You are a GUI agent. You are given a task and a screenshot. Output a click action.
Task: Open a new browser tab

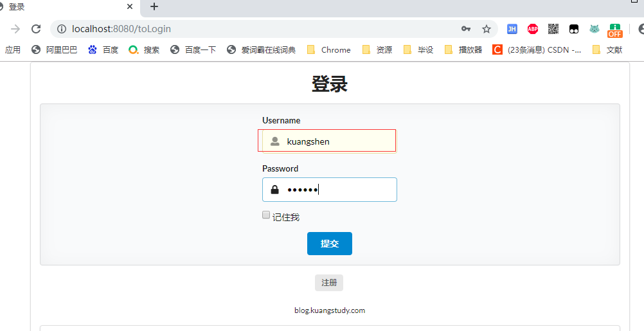pyautogui.click(x=154, y=7)
